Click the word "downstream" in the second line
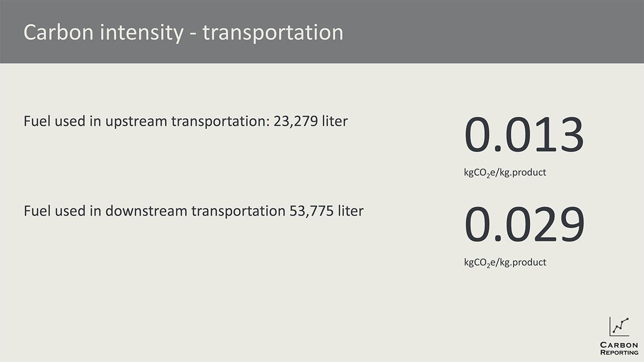Screen dimensions: 644x362 click(146, 211)
